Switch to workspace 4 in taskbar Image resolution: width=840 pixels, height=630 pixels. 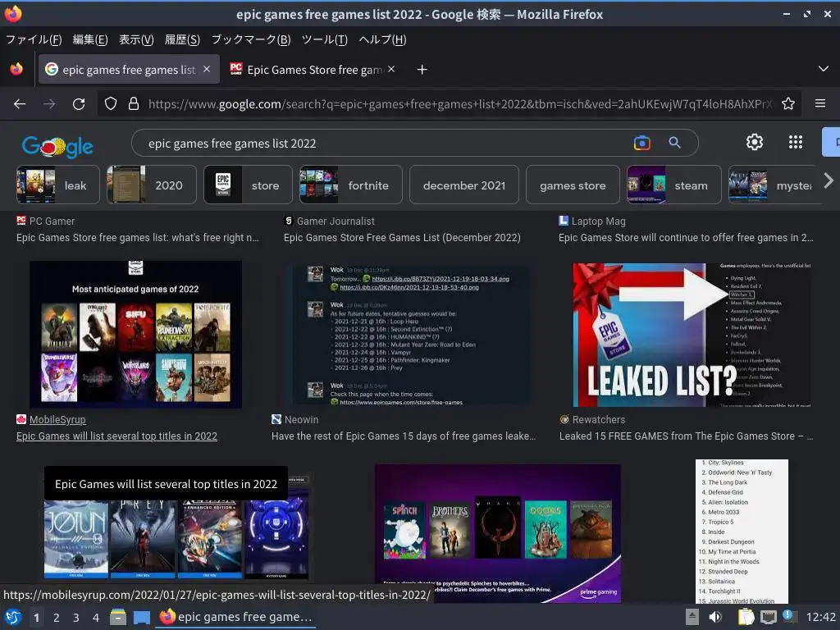click(96, 618)
